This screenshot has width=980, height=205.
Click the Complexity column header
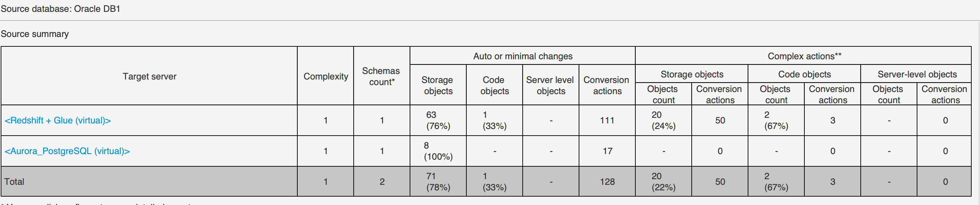326,76
